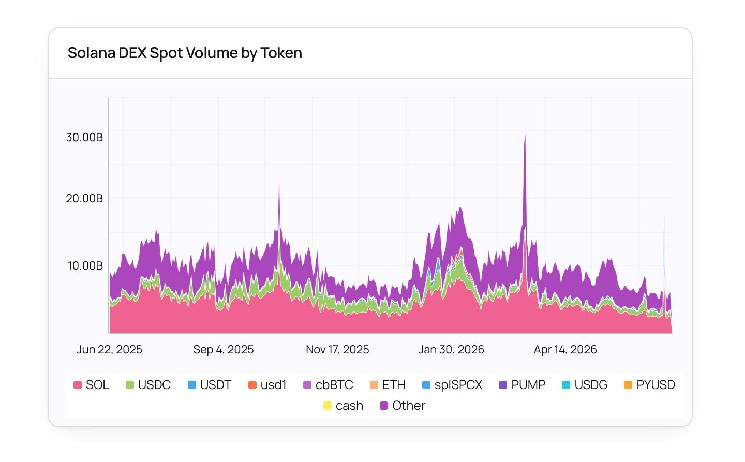
Task: Click the cbBTC legend swatch
Action: coord(307,385)
